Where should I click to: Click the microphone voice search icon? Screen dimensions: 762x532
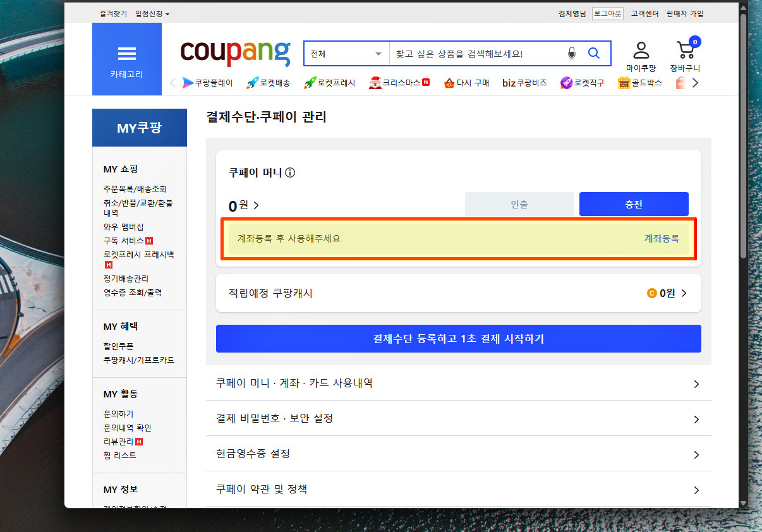[x=572, y=54]
